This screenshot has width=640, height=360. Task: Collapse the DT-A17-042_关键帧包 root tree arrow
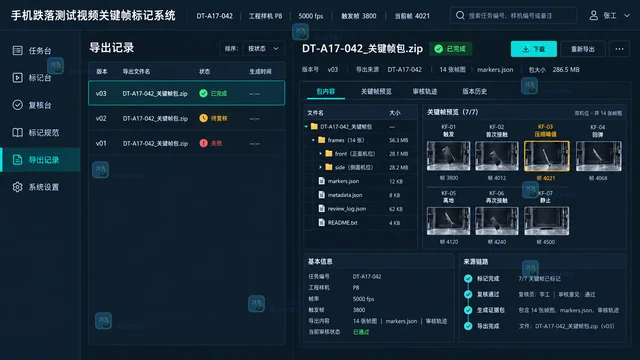tap(306, 127)
